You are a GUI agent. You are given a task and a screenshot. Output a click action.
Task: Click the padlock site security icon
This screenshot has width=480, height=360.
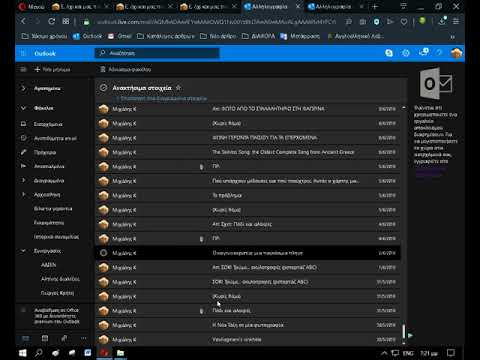(86, 22)
